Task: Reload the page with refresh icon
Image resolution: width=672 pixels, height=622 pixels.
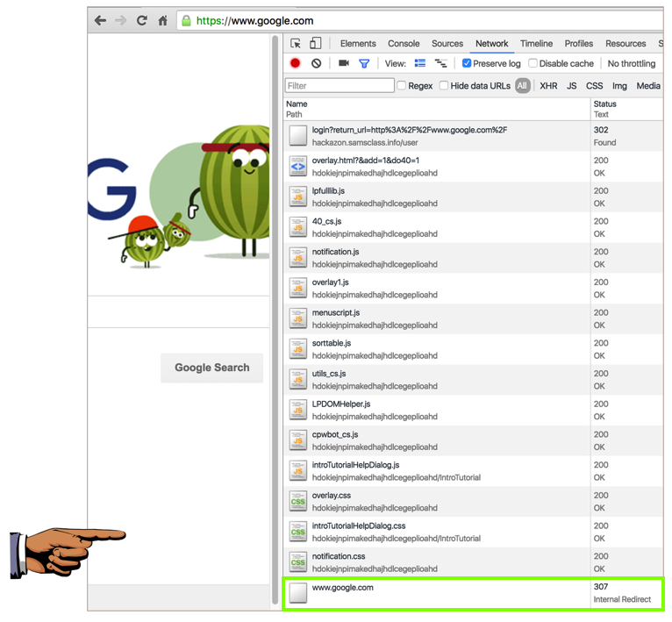Action: point(142,20)
